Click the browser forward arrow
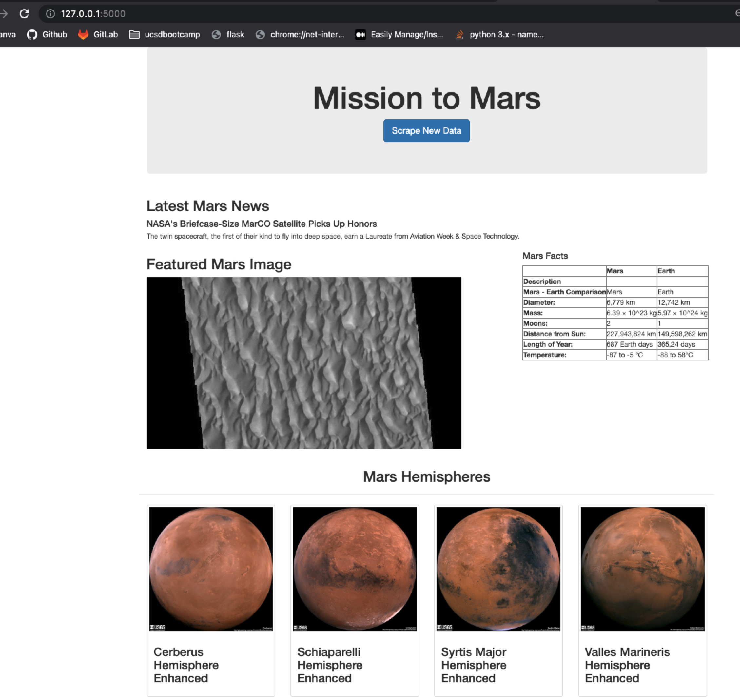740x700 pixels. [4, 14]
